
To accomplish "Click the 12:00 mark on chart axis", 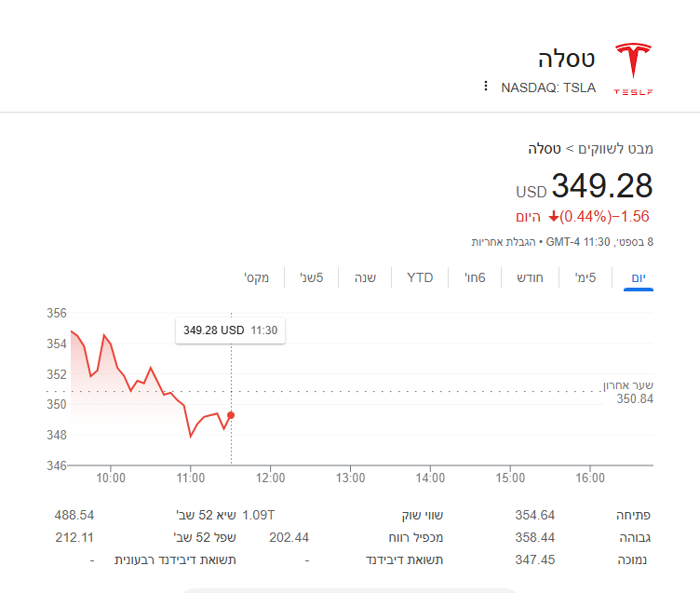I will pos(271,478).
